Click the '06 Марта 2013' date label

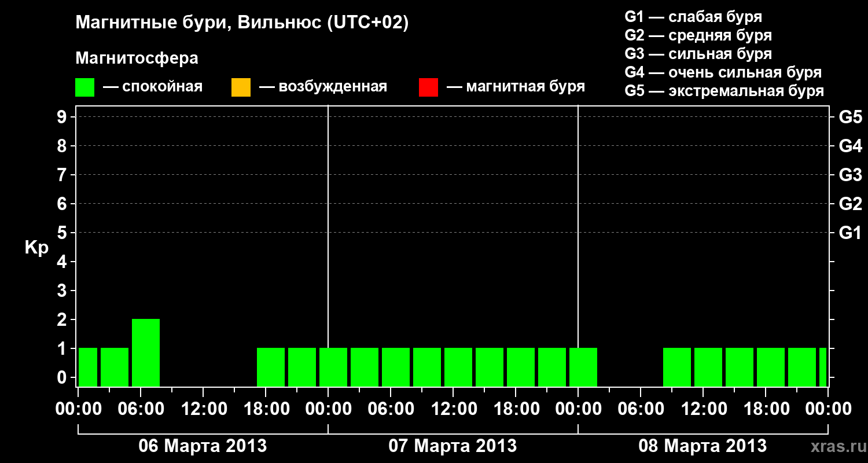[203, 446]
